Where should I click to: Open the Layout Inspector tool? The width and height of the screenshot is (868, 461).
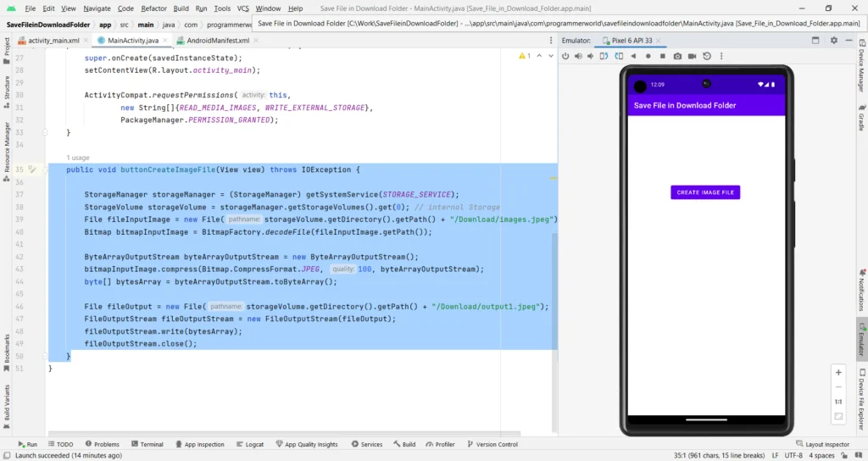(822, 444)
